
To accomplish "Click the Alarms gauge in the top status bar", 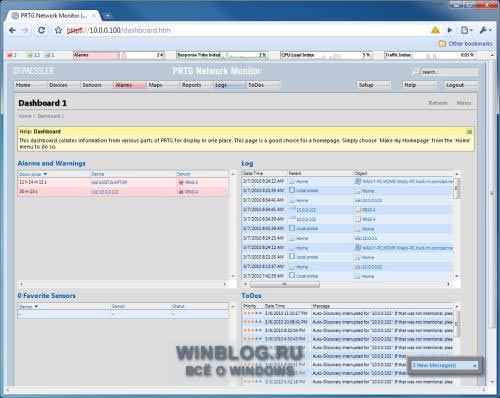I will pyautogui.click(x=119, y=55).
